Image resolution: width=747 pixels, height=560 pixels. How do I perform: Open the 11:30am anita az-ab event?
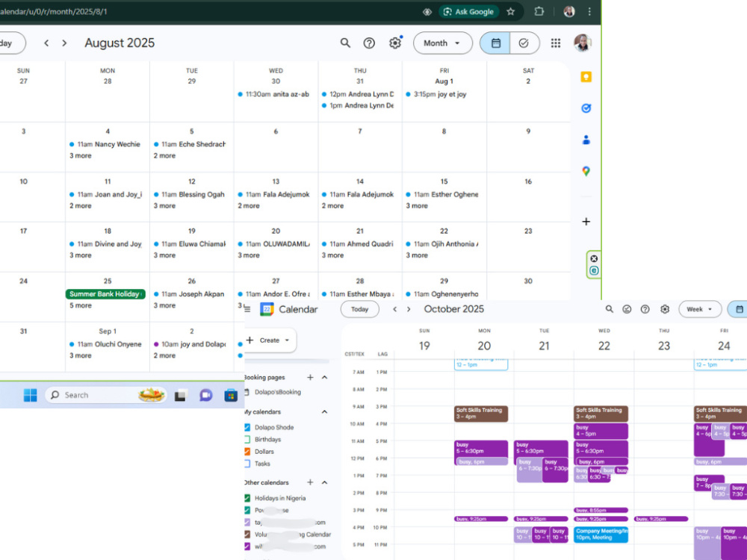(x=274, y=94)
